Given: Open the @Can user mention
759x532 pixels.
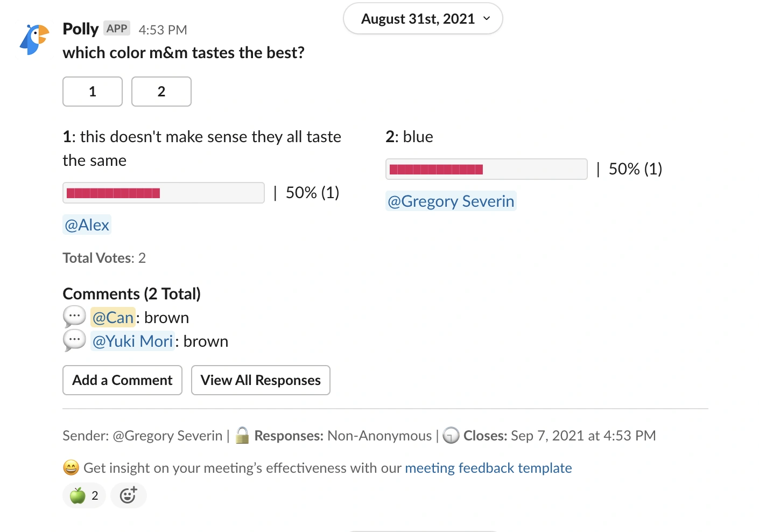Looking at the screenshot, I should 113,318.
